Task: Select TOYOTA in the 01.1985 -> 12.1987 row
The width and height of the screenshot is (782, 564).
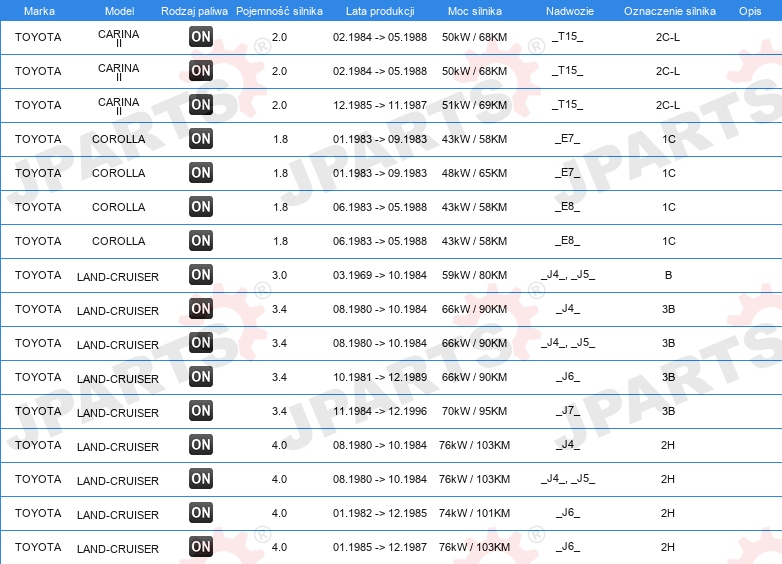Action: coord(38,547)
